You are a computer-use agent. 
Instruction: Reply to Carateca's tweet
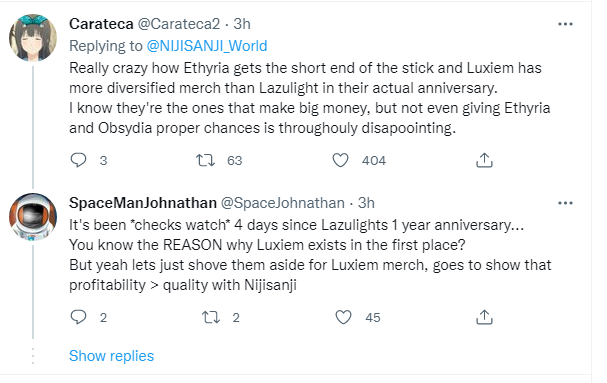point(79,160)
